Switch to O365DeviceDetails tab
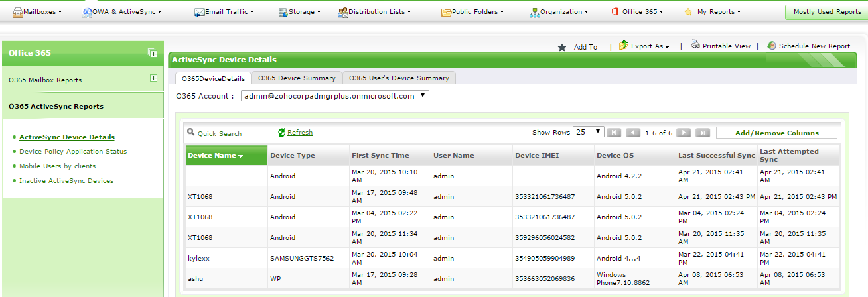The image size is (868, 297). point(214,78)
